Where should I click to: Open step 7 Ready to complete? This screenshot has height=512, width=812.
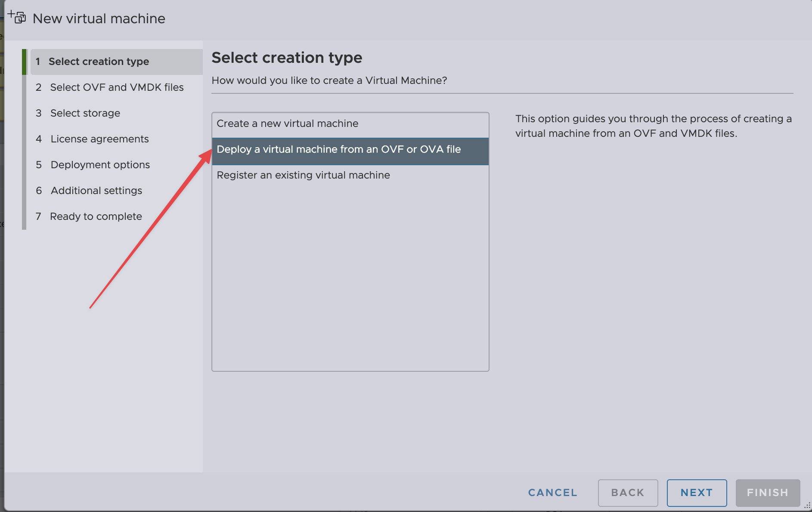(96, 217)
